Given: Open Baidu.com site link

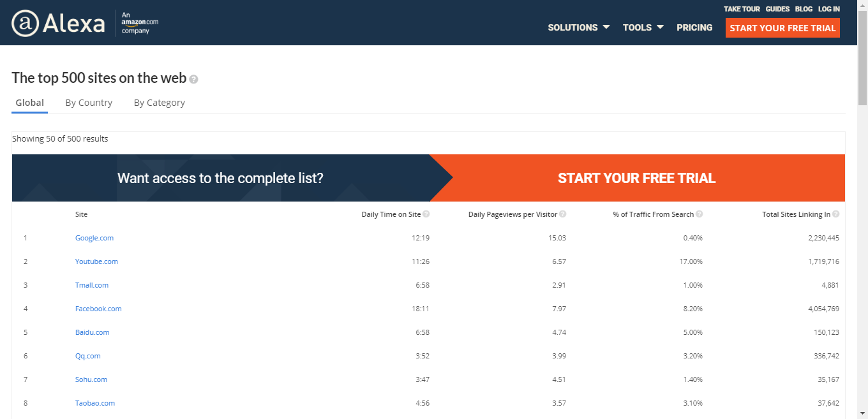Looking at the screenshot, I should coord(93,332).
